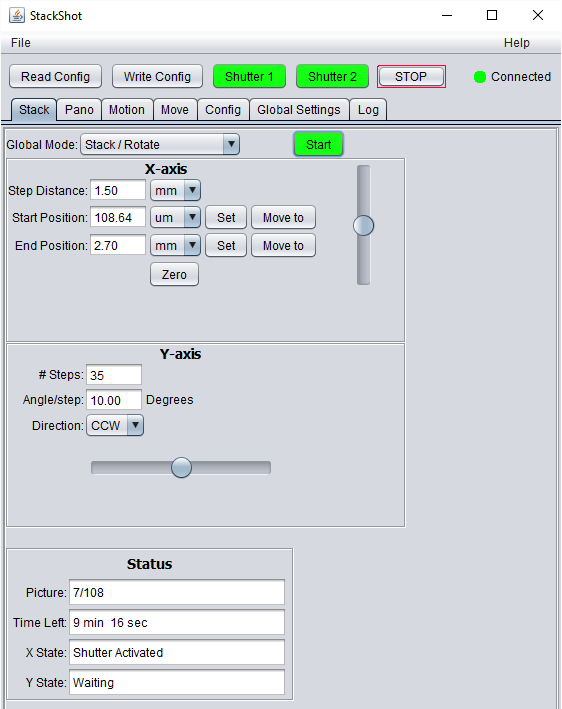
Task: Expand the Step Distance unit dropdown
Action: tap(175, 190)
